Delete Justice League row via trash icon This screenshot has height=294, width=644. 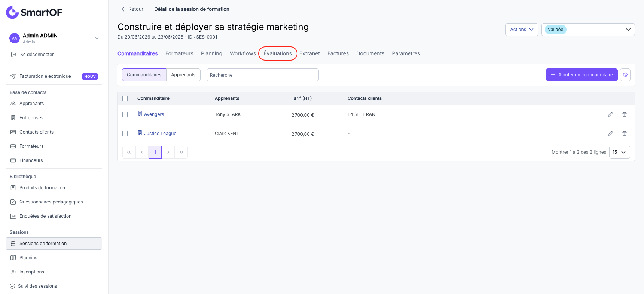[625, 134]
